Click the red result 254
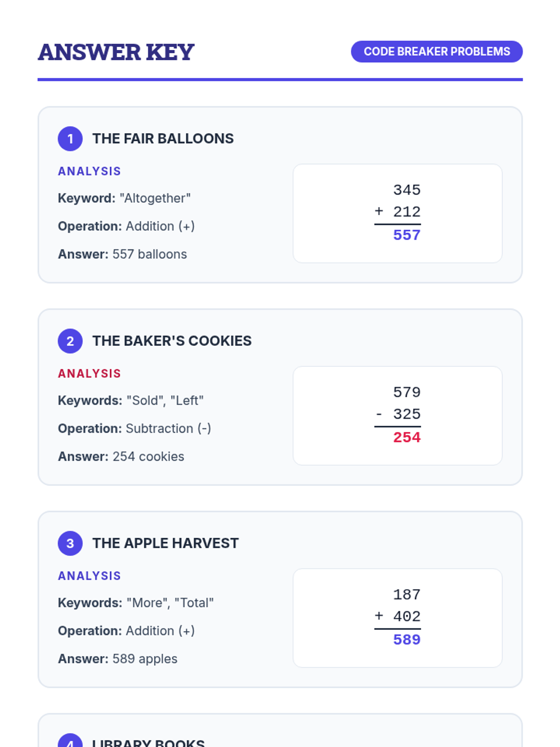Image resolution: width=560 pixels, height=747 pixels. coord(406,437)
